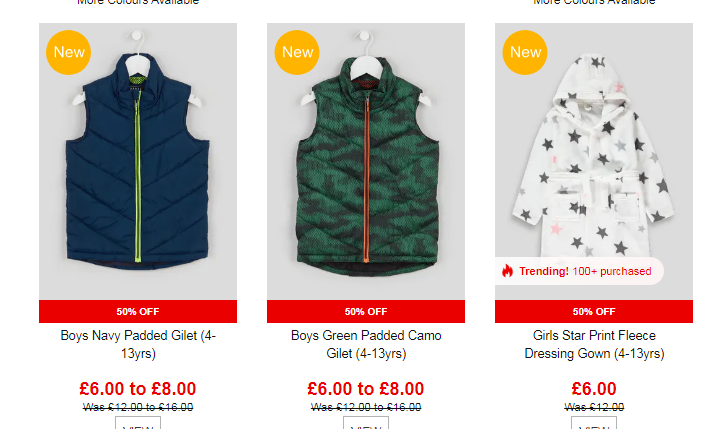Click the flame Trending icon
This screenshot has width=712, height=429.
click(507, 271)
